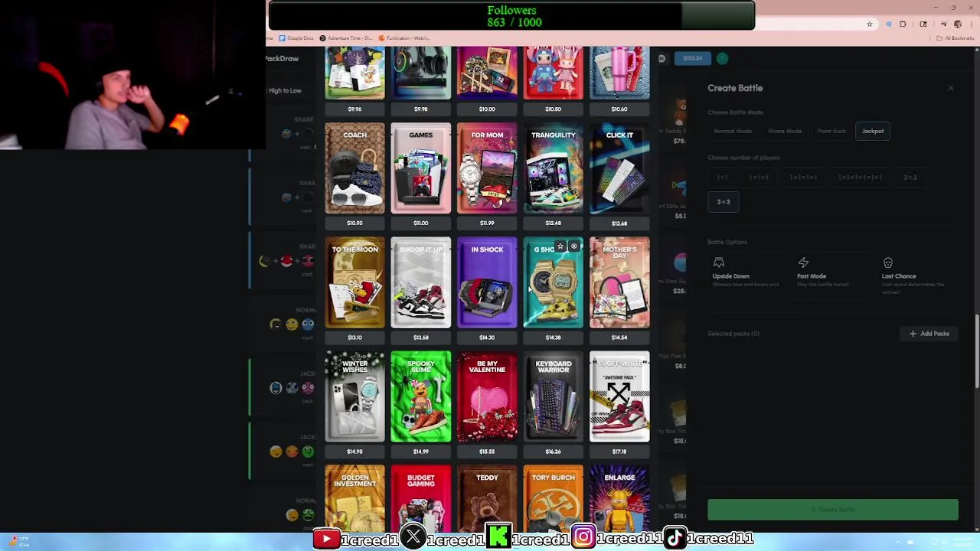The image size is (980, 551).
Task: Click the PackDraw logo
Action: tap(283, 58)
